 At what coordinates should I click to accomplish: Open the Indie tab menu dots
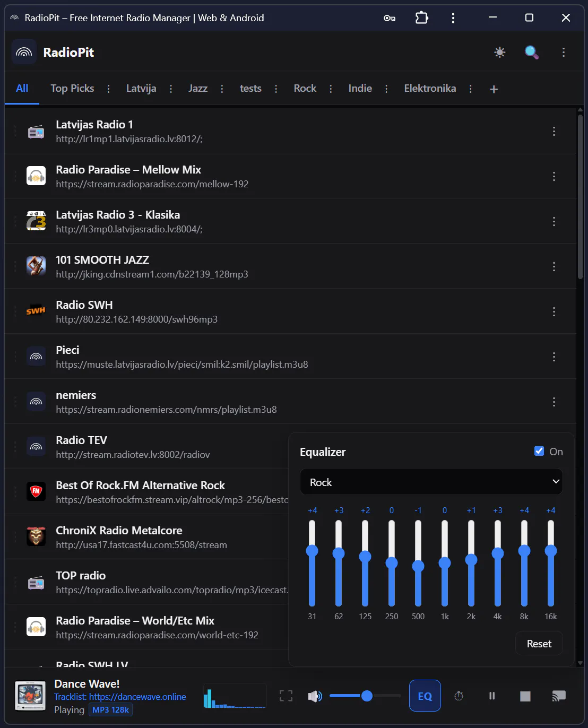386,89
